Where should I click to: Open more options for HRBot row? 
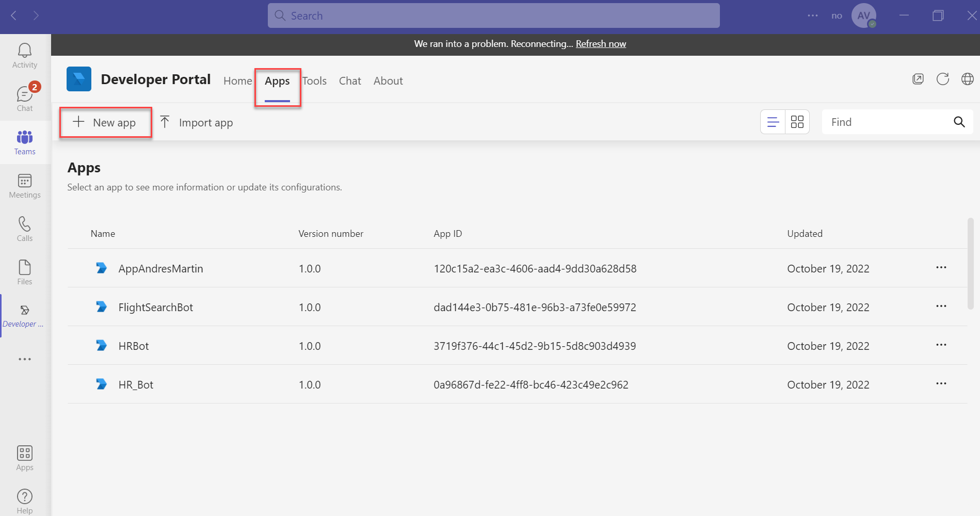941,345
